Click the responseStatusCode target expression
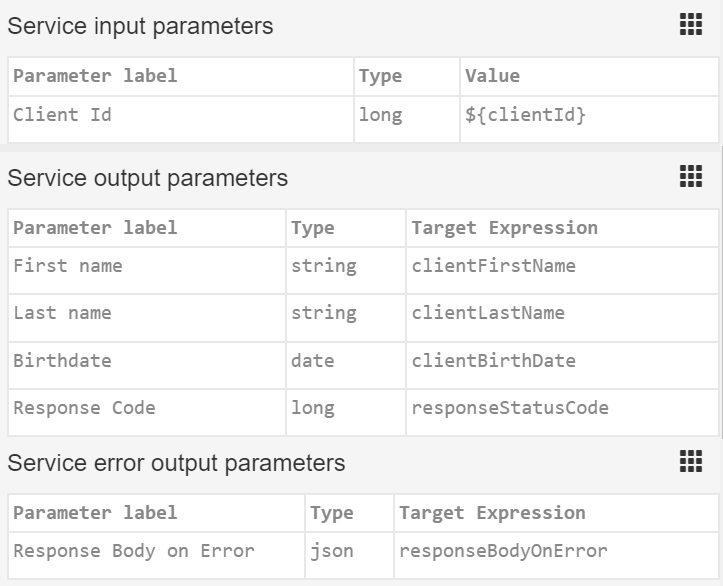The image size is (723, 586). tap(510, 408)
